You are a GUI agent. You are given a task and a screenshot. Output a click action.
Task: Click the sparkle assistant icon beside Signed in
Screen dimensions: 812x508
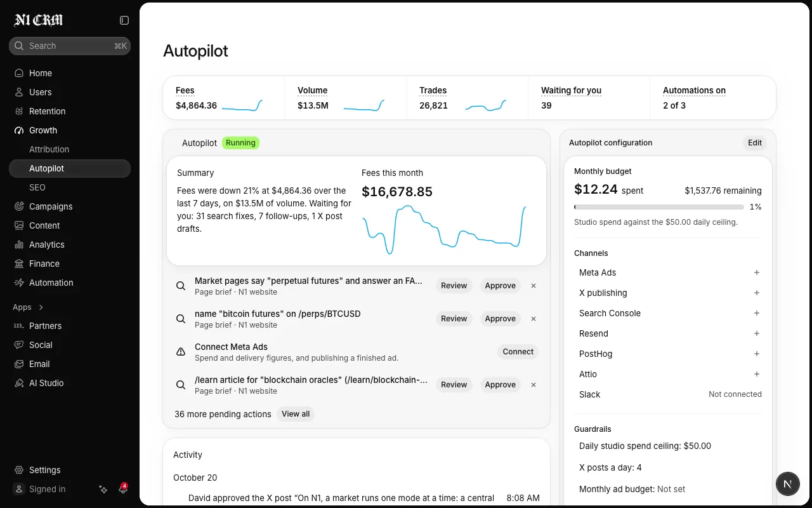pyautogui.click(x=103, y=489)
